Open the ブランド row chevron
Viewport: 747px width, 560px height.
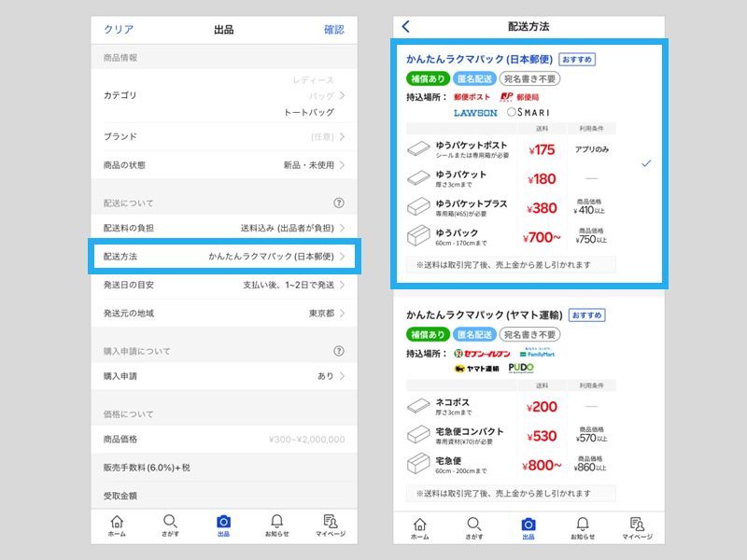342,136
